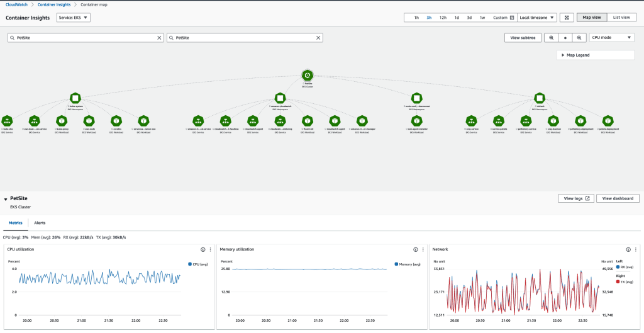Clear the first PetSite search field

coord(159,38)
